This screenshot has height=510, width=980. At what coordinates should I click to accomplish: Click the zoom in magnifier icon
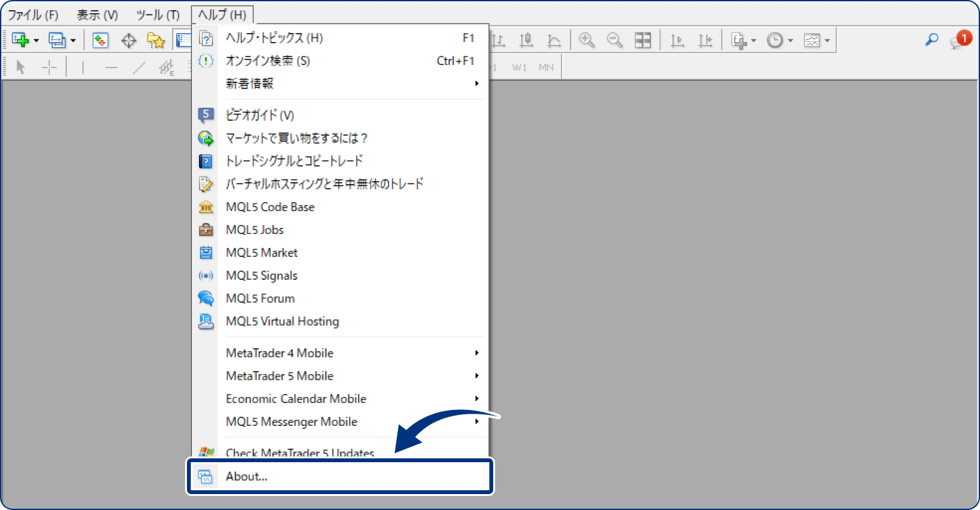(x=587, y=40)
